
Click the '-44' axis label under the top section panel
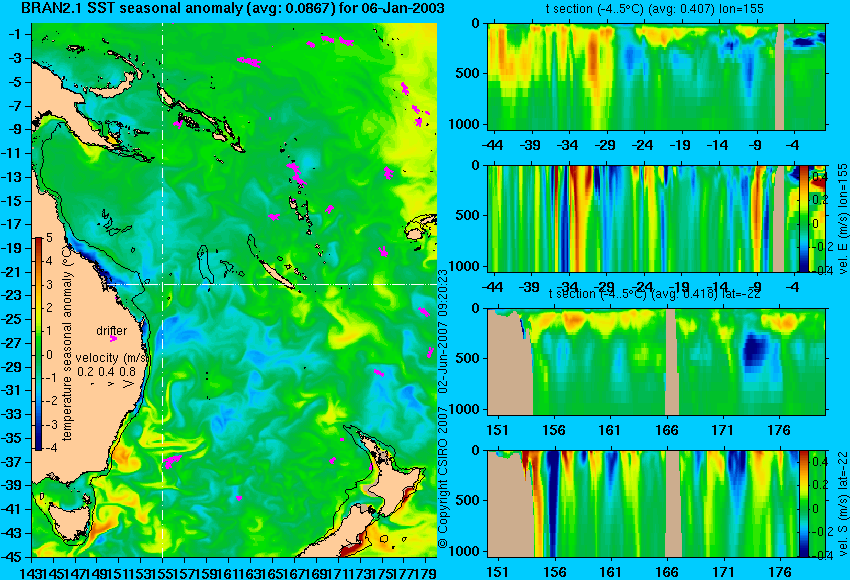click(492, 145)
